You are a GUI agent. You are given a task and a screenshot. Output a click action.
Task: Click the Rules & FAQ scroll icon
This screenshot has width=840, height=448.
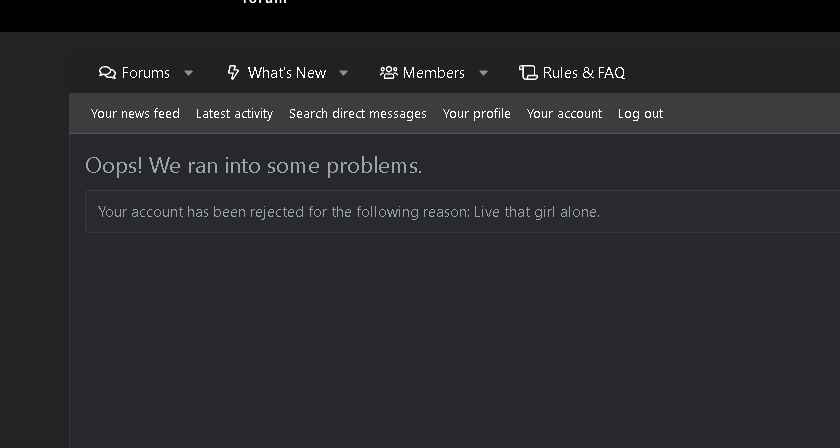pos(528,73)
